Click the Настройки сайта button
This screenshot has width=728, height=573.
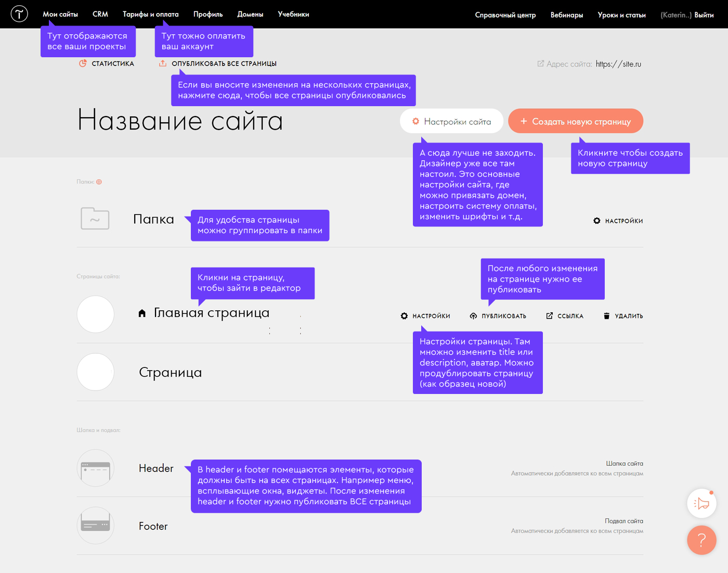point(451,121)
